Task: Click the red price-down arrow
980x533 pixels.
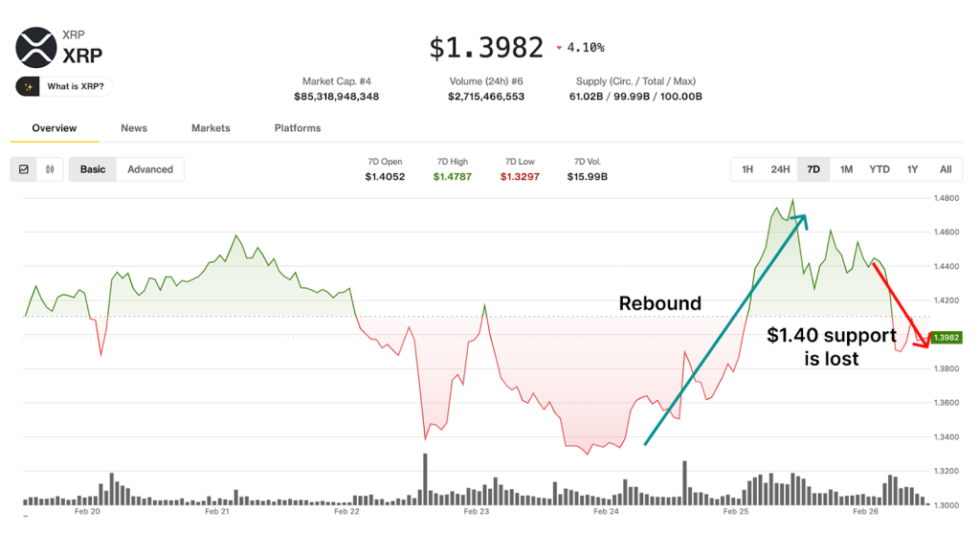Action: tap(557, 47)
